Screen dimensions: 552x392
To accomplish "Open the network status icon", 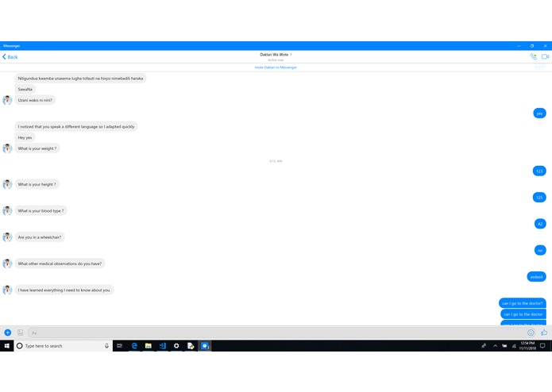I will 514,346.
